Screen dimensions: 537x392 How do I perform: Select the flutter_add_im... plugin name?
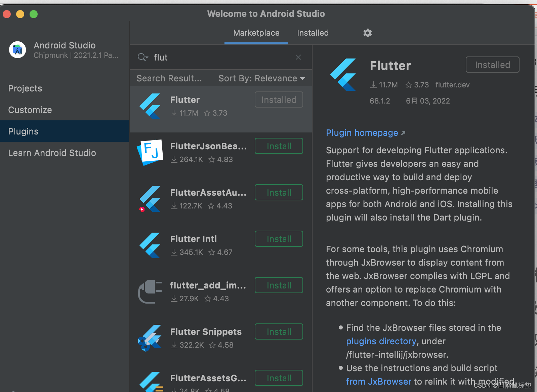[x=208, y=285]
